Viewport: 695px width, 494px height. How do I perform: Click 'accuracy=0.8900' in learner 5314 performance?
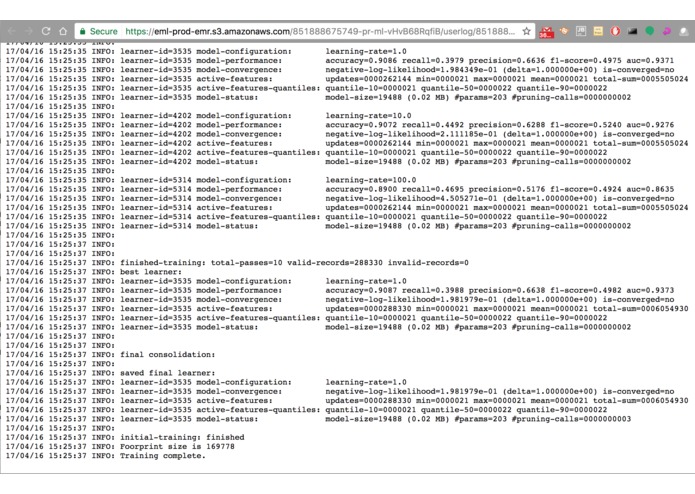click(x=361, y=189)
